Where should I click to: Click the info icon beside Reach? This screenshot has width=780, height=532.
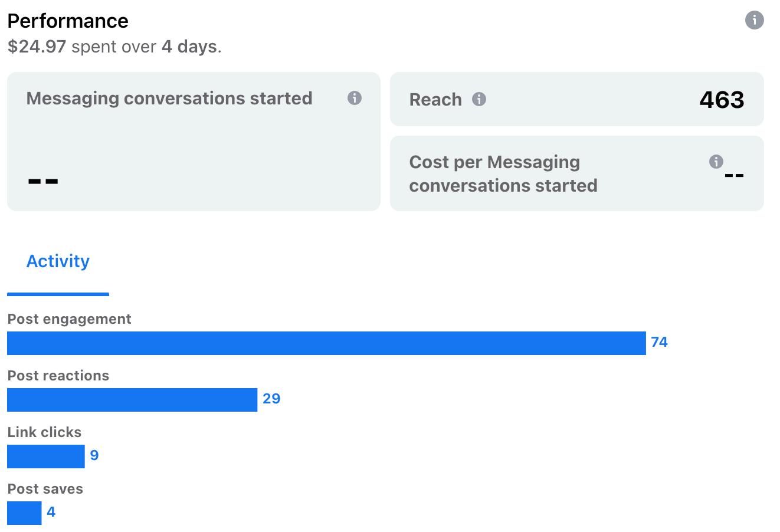click(x=479, y=99)
